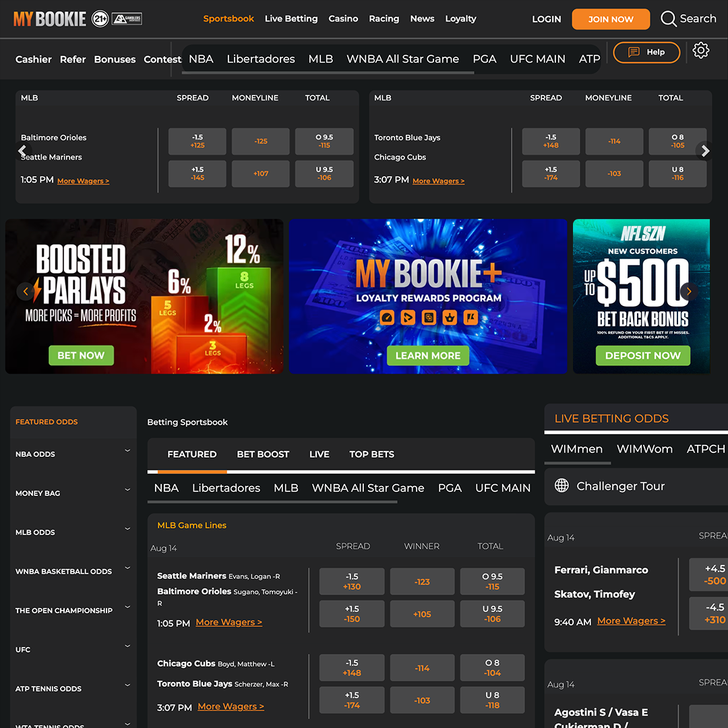
Task: Pick Chicago Cubs -1.5 +148 spread in Game Lines
Action: coord(352,667)
